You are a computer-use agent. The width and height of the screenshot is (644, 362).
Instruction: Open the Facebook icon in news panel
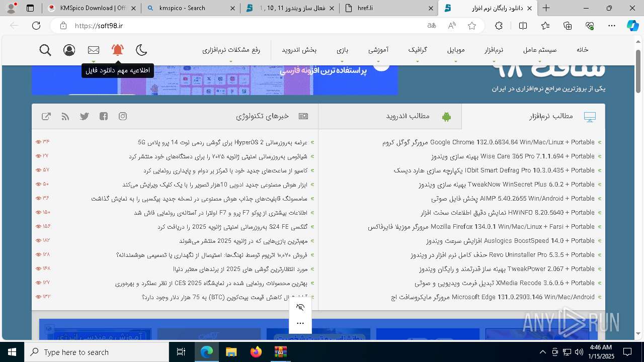(x=104, y=116)
